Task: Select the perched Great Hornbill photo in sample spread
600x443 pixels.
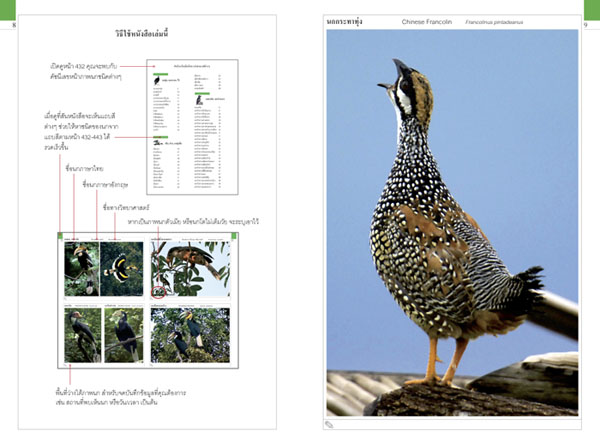Action: [82, 269]
